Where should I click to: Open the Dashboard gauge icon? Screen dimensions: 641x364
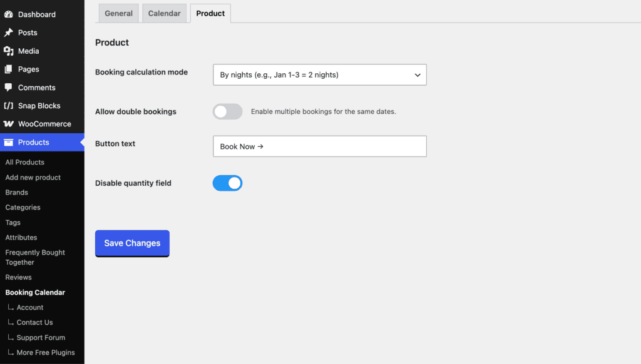pos(9,14)
